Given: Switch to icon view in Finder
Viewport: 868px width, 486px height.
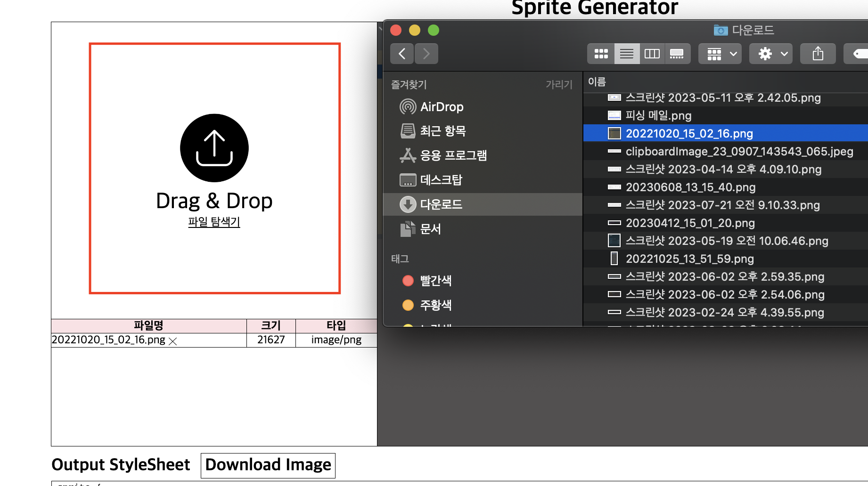Looking at the screenshot, I should (x=600, y=53).
